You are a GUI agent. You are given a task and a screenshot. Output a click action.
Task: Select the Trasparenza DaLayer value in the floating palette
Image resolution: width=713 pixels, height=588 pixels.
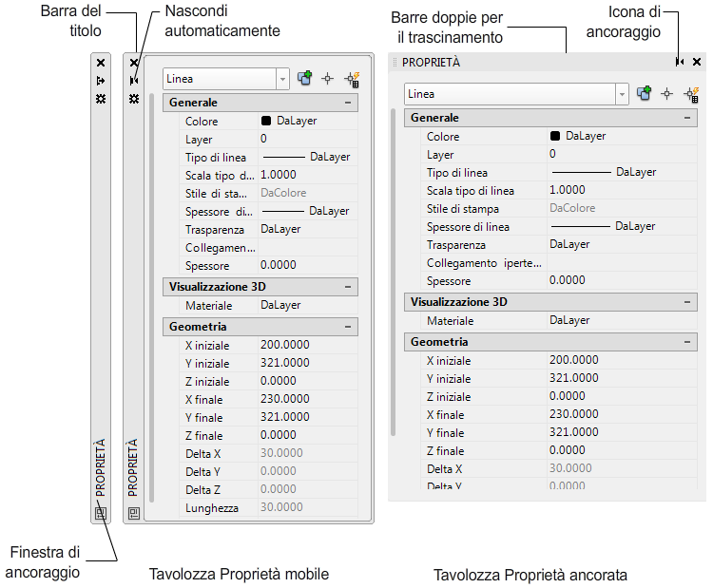pyautogui.click(x=308, y=230)
